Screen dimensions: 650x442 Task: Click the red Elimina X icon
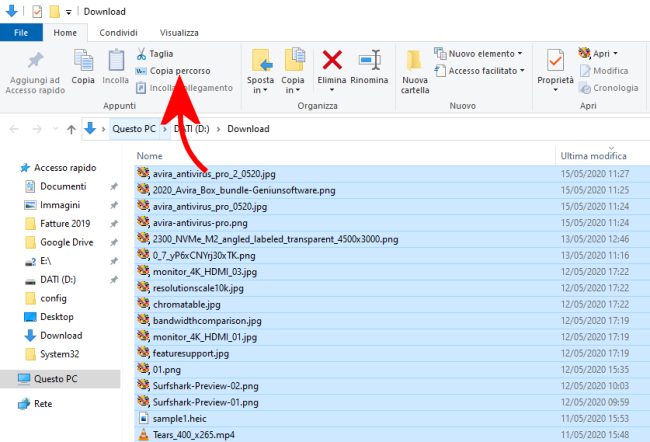tap(332, 60)
